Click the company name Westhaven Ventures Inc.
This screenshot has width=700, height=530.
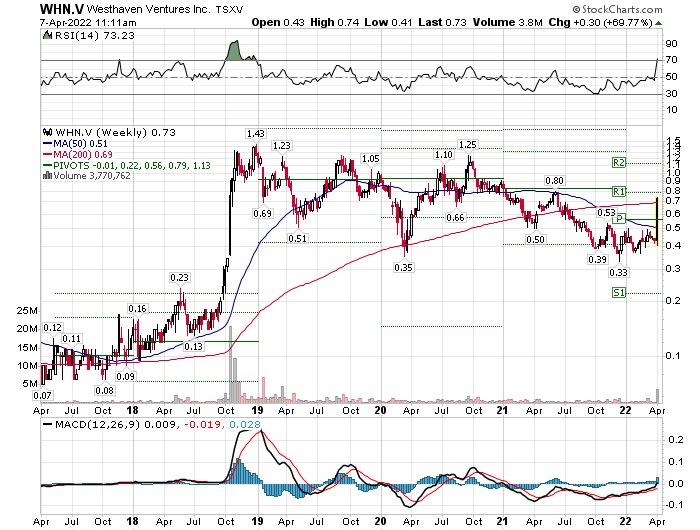click(x=148, y=9)
